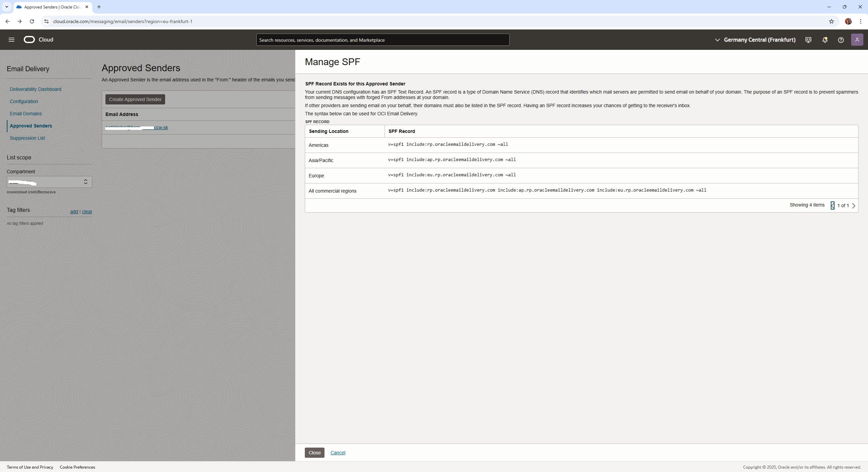Open Suppression List in sidebar
The height and width of the screenshot is (472, 868).
point(27,138)
